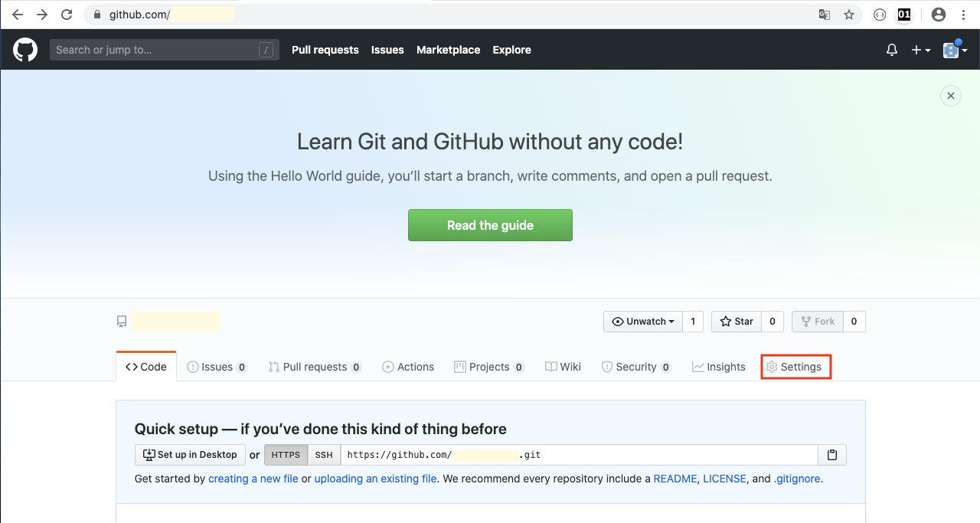
Task: Open the user avatar menu
Action: (955, 50)
